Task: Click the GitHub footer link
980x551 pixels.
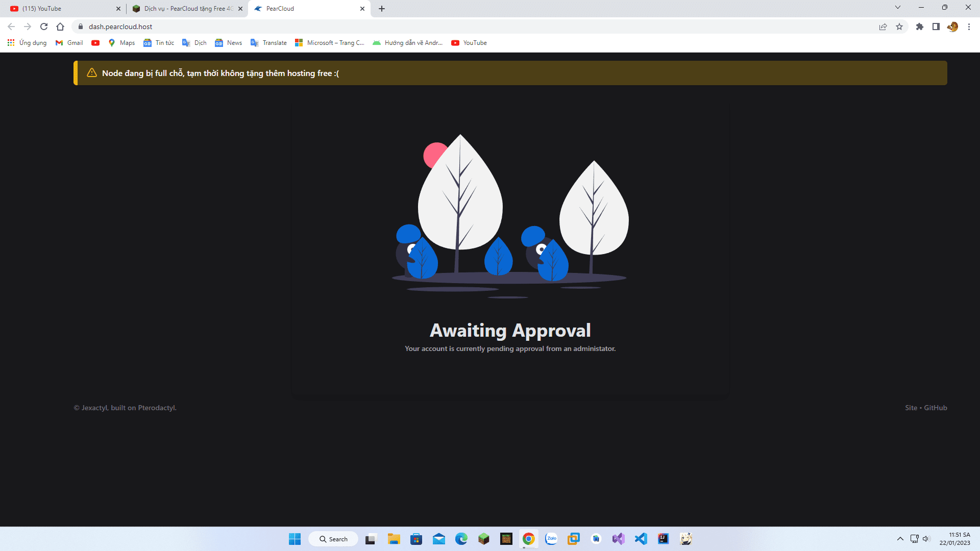Action: 936,408
